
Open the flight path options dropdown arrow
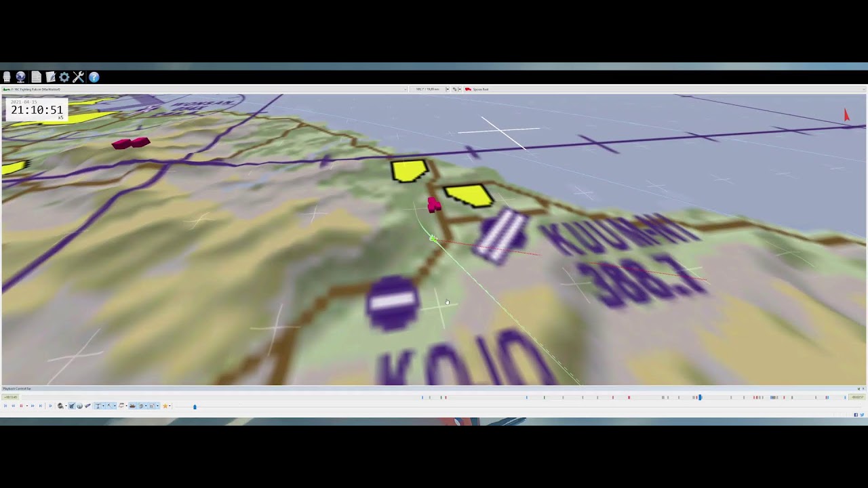[x=126, y=406]
